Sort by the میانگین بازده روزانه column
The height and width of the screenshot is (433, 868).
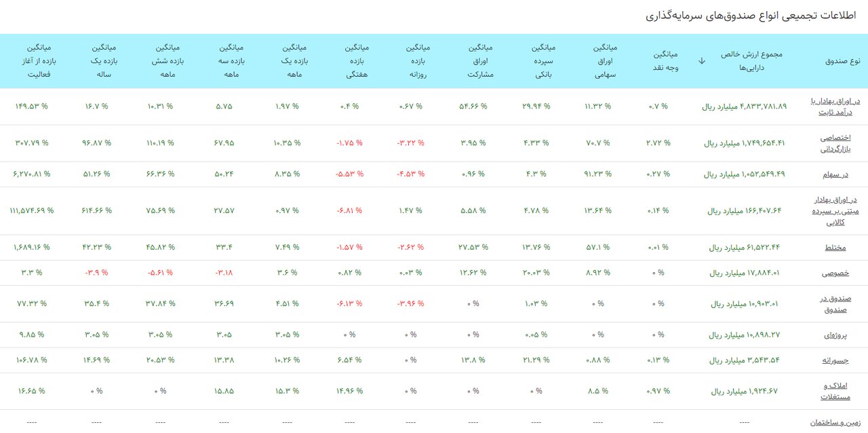[418, 60]
